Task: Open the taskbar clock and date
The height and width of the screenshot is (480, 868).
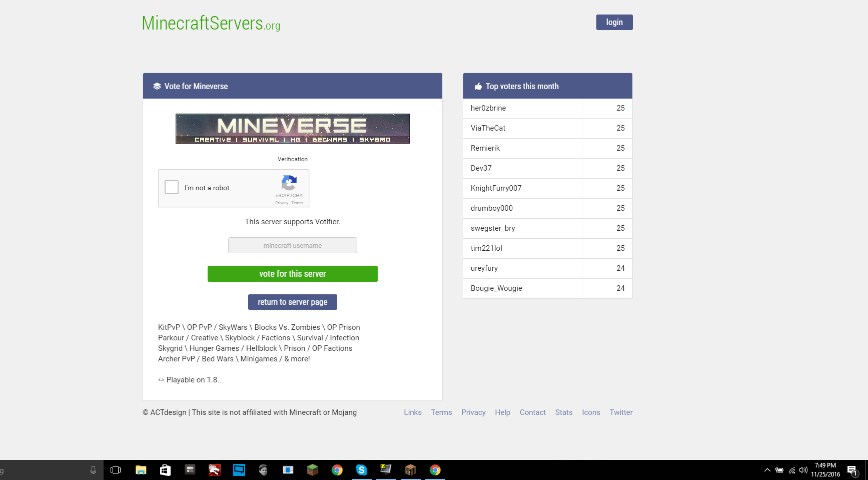Action: (x=825, y=470)
